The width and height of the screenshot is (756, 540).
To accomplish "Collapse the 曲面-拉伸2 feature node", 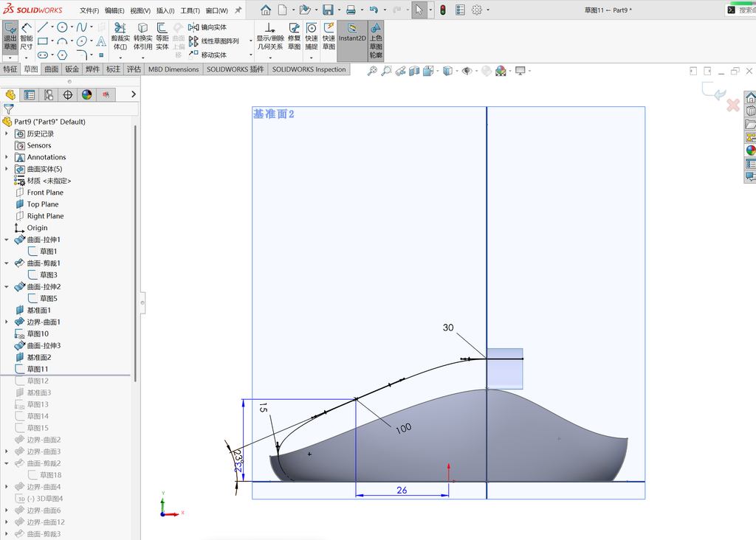I will point(6,287).
